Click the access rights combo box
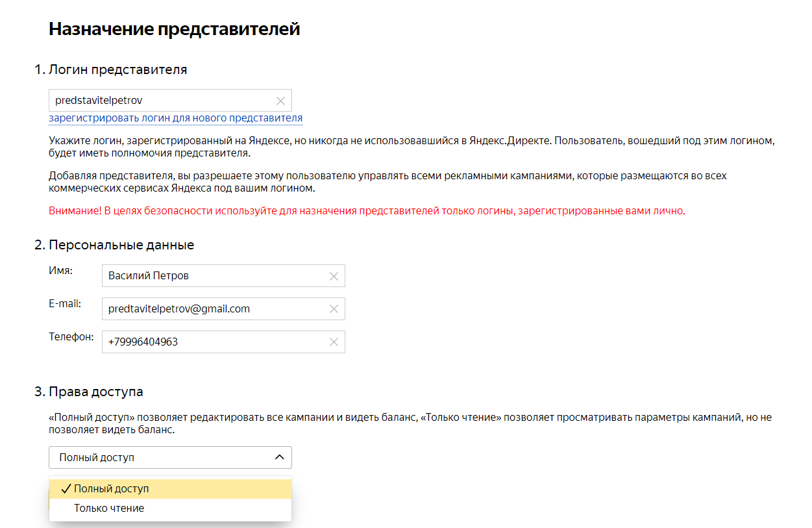Image resolution: width=812 pixels, height=528 pixels. point(162,457)
